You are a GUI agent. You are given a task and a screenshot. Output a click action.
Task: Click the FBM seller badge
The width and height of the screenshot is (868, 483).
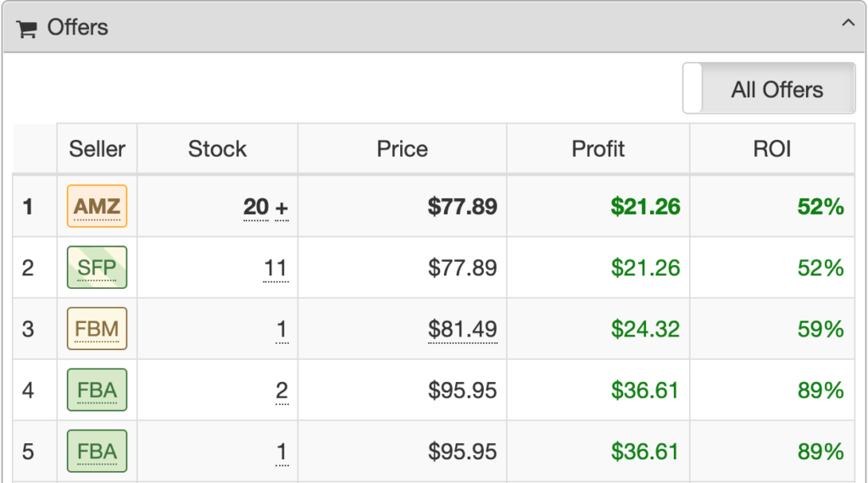coord(97,329)
